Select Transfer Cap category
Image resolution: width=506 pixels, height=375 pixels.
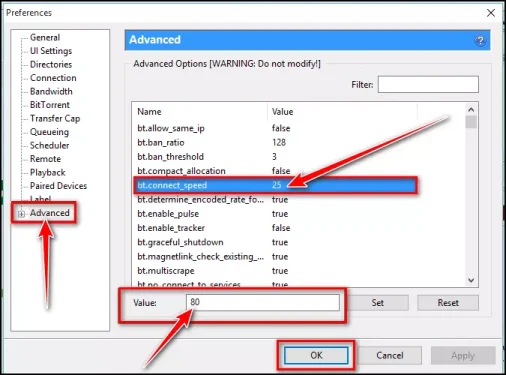coord(55,118)
